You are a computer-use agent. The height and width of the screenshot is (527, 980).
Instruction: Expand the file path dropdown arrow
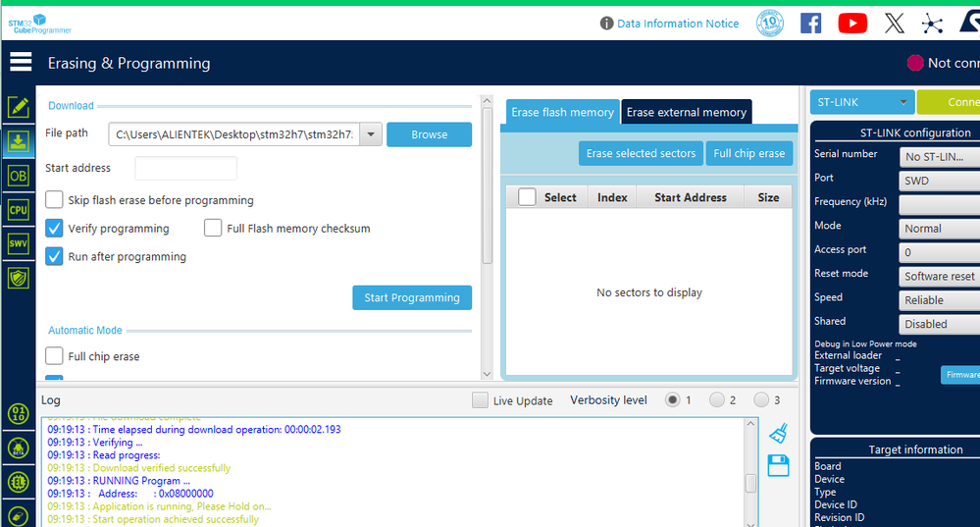tap(371, 134)
